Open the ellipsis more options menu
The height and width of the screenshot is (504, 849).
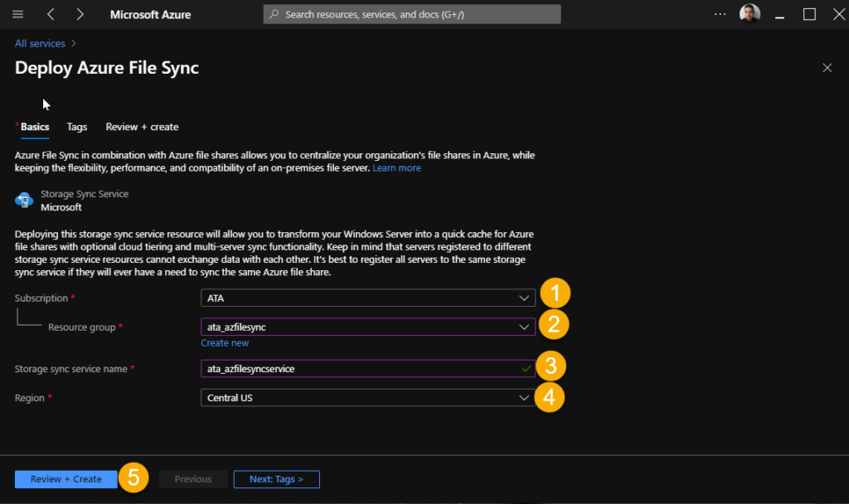[719, 13]
